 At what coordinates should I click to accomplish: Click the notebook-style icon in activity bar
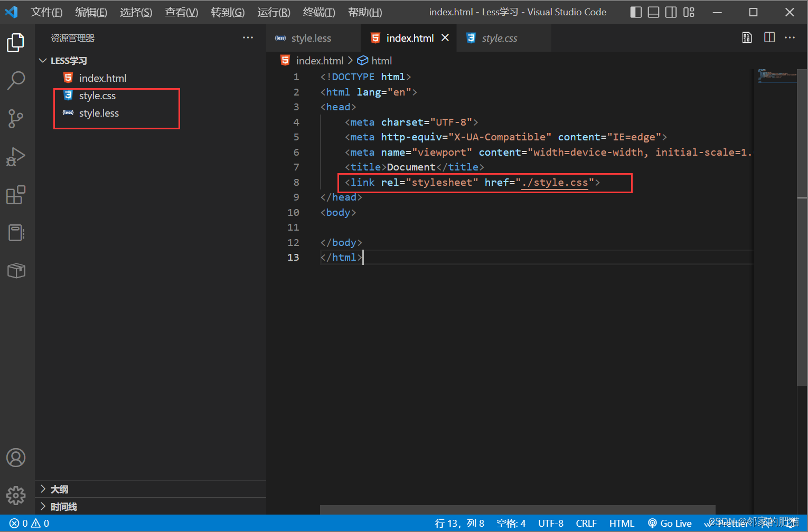click(x=16, y=233)
